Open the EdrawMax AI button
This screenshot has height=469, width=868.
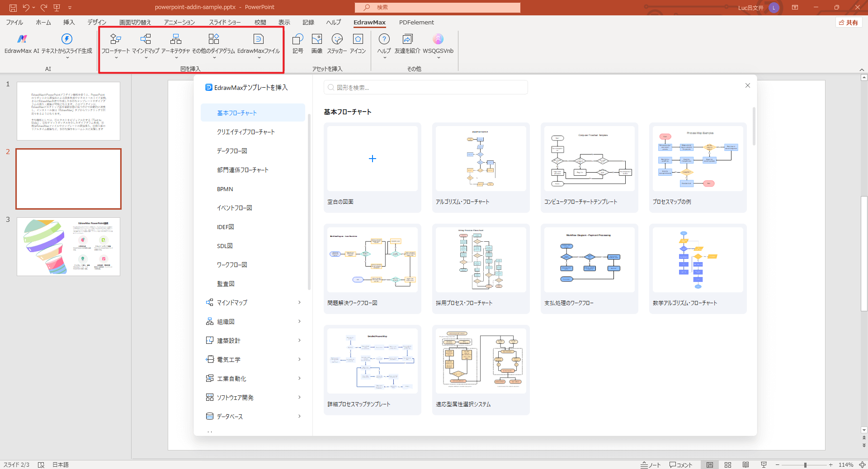pyautogui.click(x=22, y=44)
